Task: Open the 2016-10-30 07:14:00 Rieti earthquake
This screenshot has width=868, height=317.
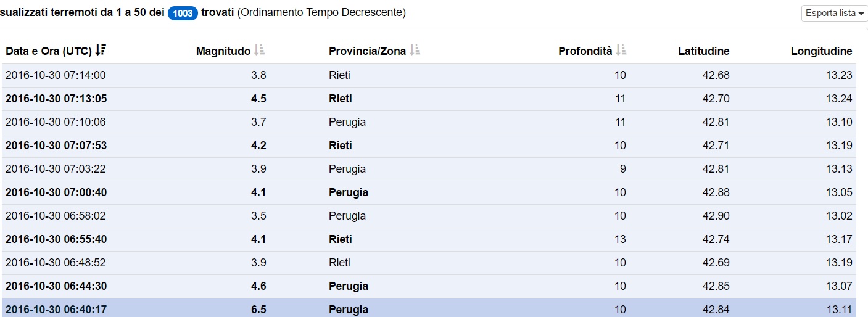Action: click(56, 75)
